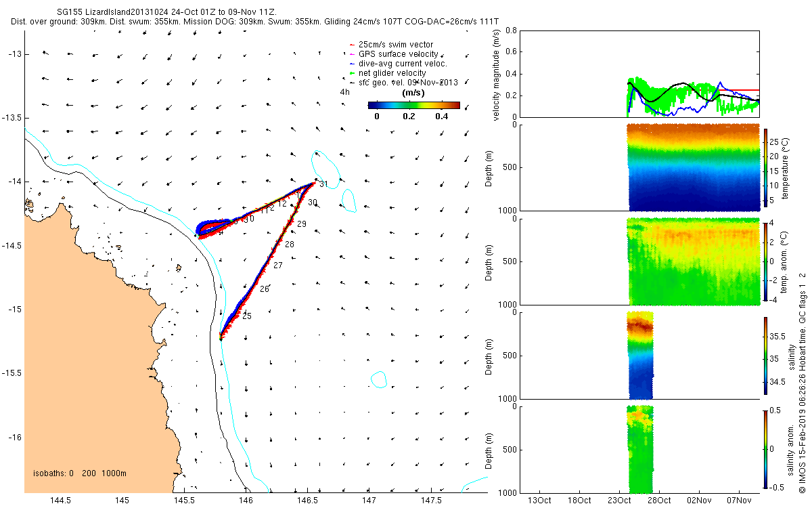Click longitude tick '146' on map axis

[246, 501]
